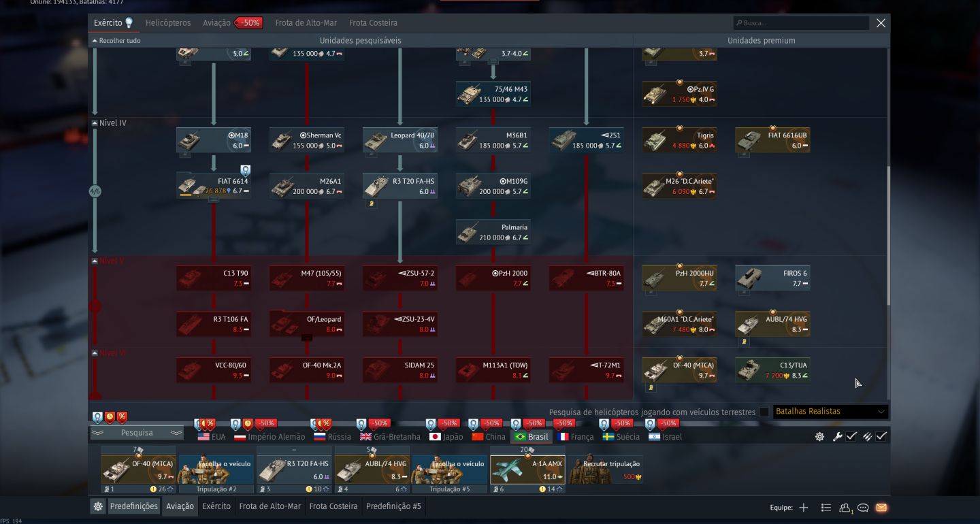Click the orange clock icon above Pesquisa

point(110,416)
